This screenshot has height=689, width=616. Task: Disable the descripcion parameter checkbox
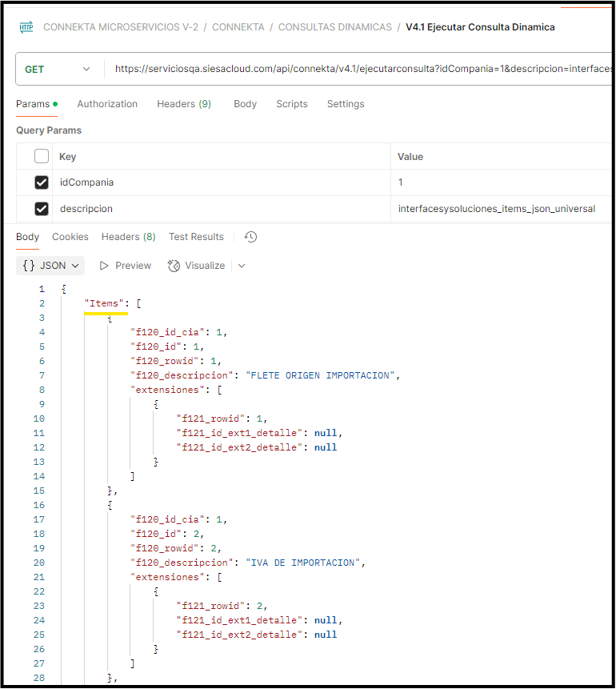(42, 209)
